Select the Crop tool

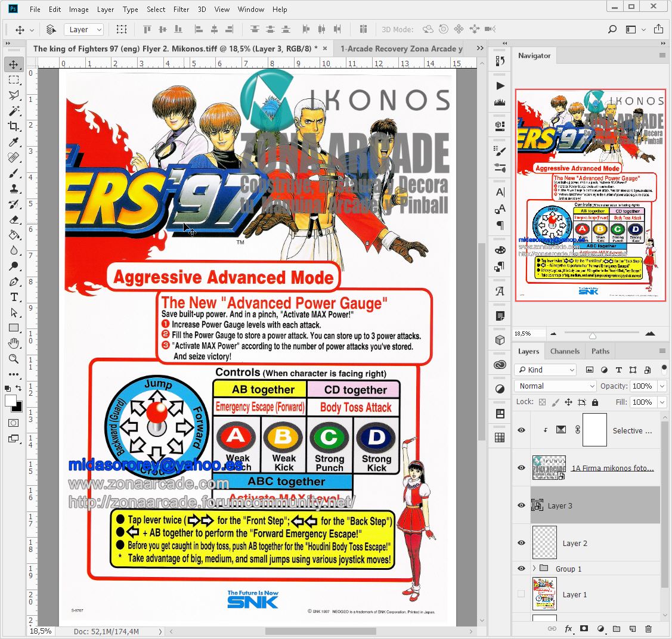pyautogui.click(x=14, y=126)
